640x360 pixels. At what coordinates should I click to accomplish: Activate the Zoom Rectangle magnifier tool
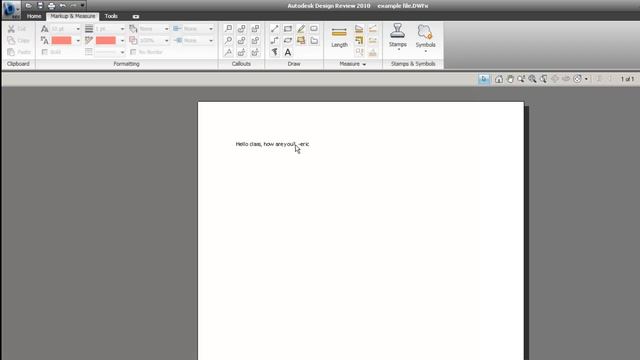tap(532, 79)
